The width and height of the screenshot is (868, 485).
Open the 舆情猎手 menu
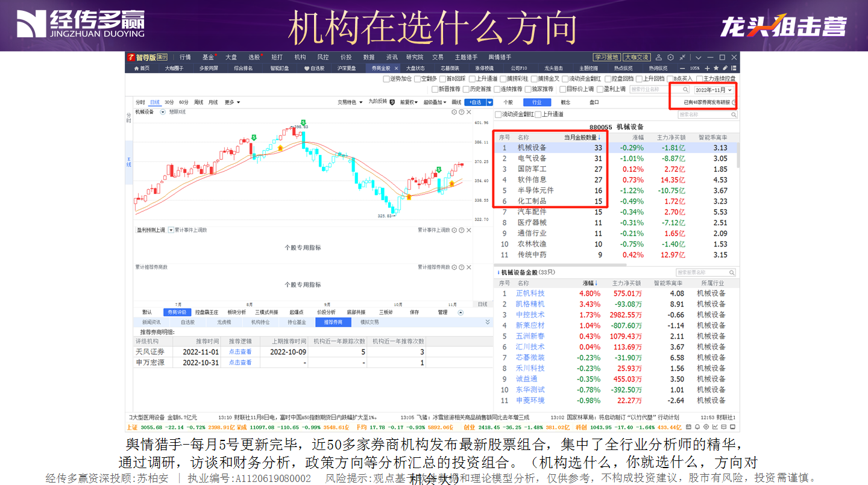point(500,57)
